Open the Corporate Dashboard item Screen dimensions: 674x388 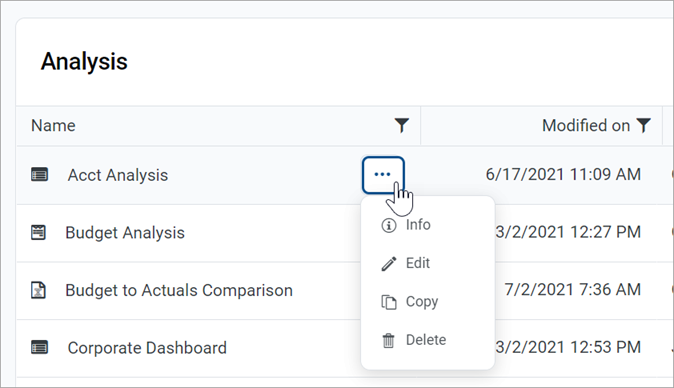coord(147,348)
